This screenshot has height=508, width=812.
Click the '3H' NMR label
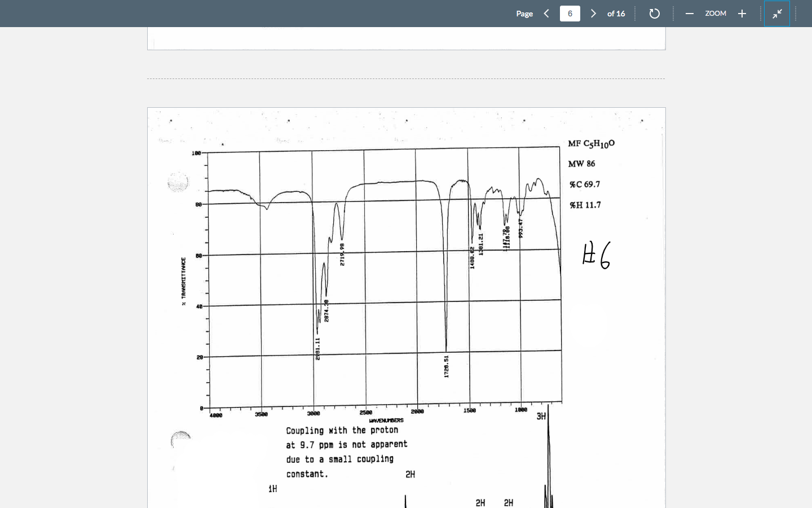541,417
